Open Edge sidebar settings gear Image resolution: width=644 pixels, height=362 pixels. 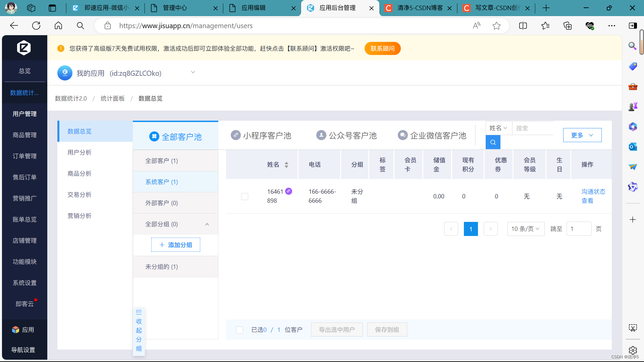633,350
